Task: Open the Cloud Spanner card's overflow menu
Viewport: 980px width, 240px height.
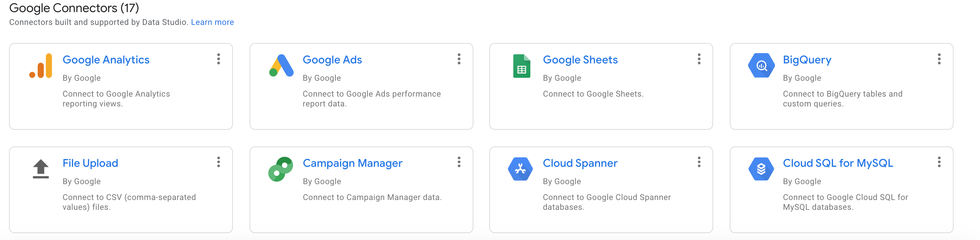Action: (x=699, y=162)
